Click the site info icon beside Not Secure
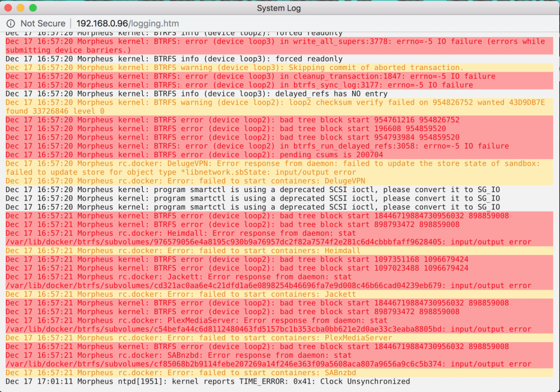 (x=11, y=24)
